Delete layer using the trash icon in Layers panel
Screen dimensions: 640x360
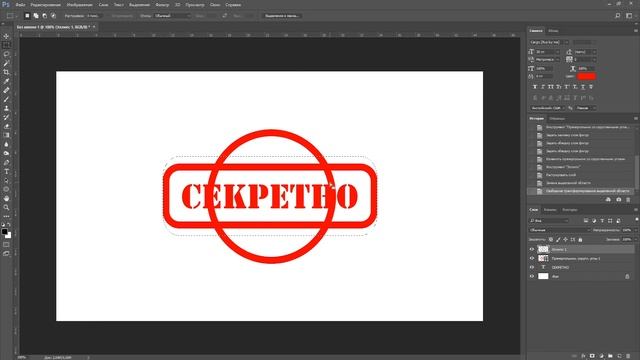[628, 356]
